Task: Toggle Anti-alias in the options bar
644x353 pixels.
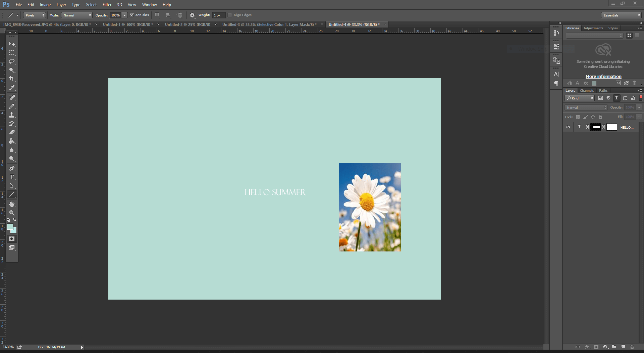Action: coord(131,15)
